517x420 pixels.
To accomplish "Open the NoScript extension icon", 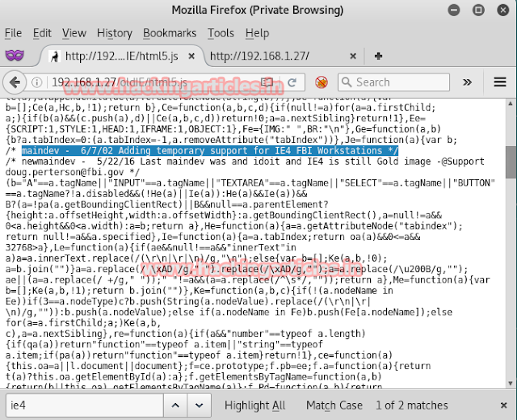I will click(x=322, y=82).
